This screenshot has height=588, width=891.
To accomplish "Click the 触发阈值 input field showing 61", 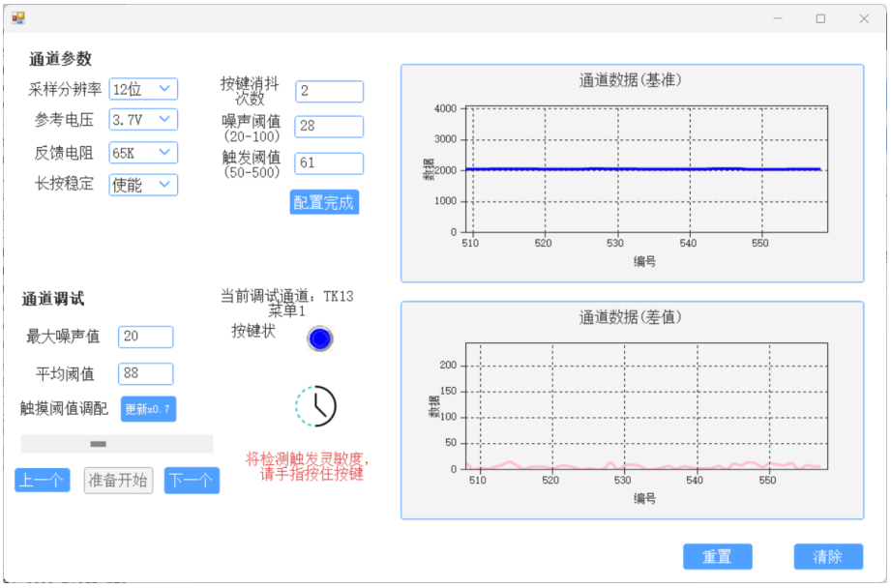I will (329, 163).
